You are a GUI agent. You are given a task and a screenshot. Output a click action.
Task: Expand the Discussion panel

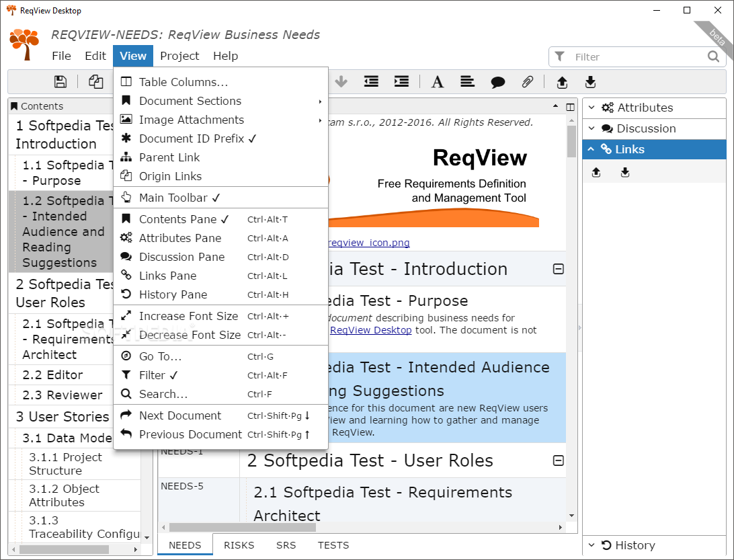click(x=654, y=128)
